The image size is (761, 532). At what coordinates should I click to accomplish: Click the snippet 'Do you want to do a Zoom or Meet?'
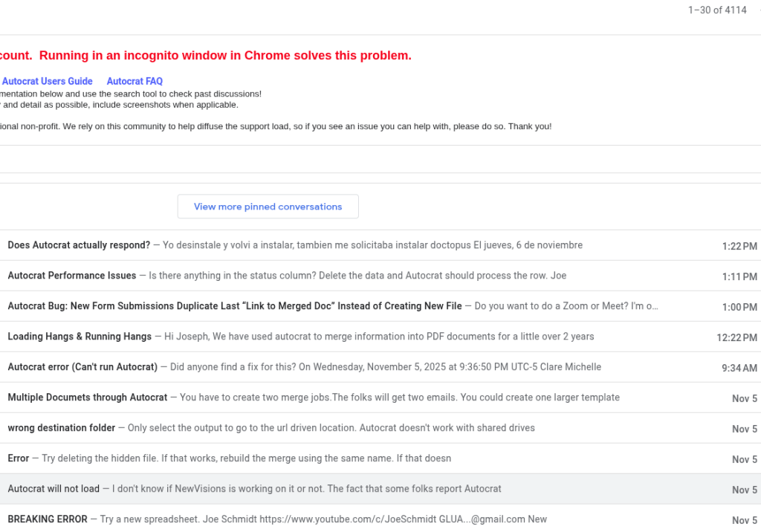point(566,306)
